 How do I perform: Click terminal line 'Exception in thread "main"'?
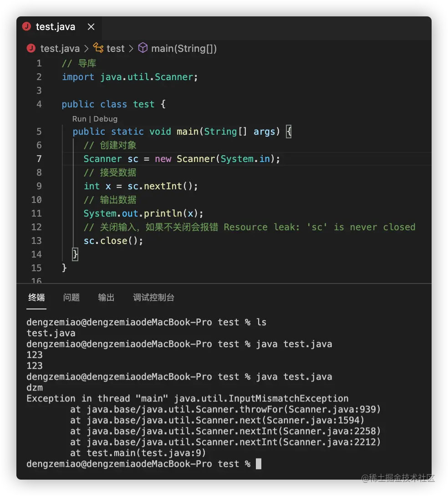[x=187, y=399]
